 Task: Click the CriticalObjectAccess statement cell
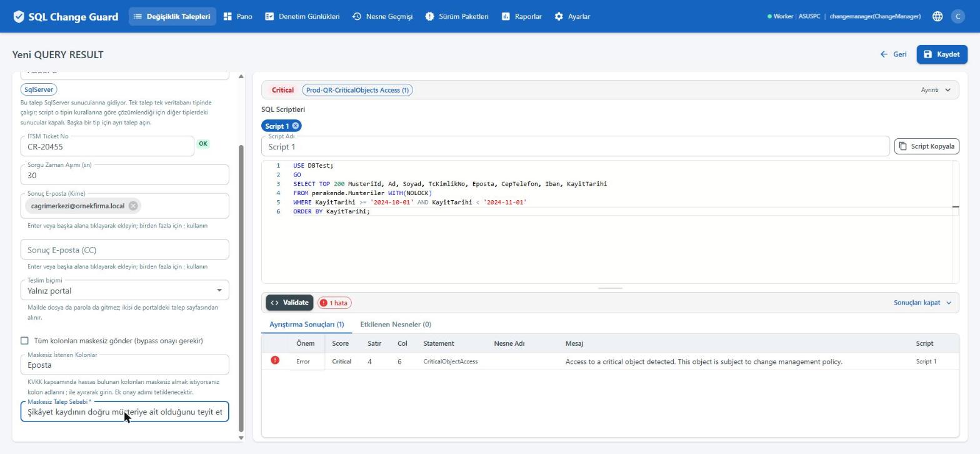[451, 361]
